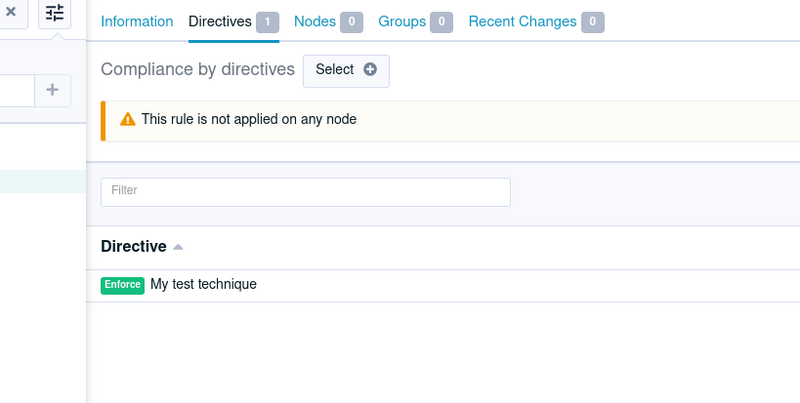
Task: Click the Select directives button
Action: pos(346,71)
